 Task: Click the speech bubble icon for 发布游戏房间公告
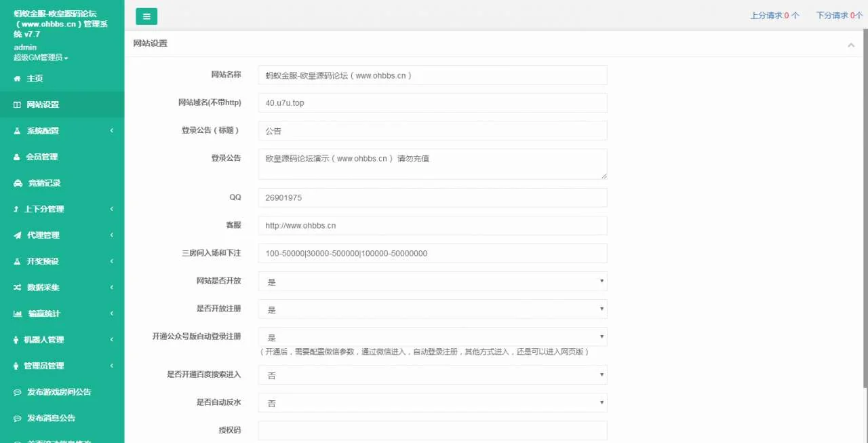pos(18,392)
